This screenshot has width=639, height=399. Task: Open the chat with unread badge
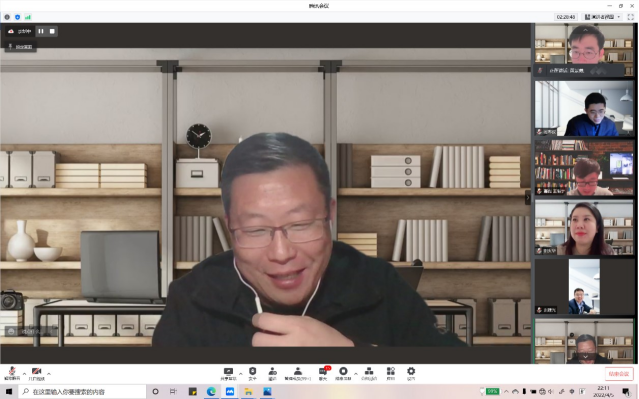[323, 373]
